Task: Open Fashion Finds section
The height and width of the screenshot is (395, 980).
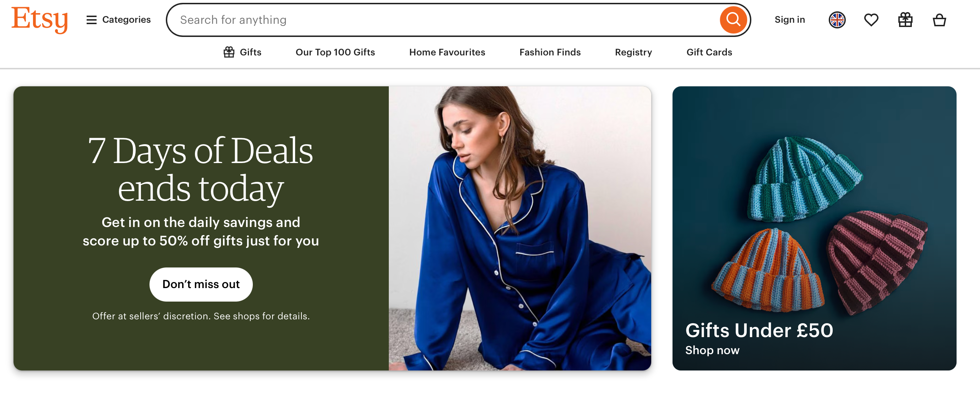Action: tap(550, 52)
